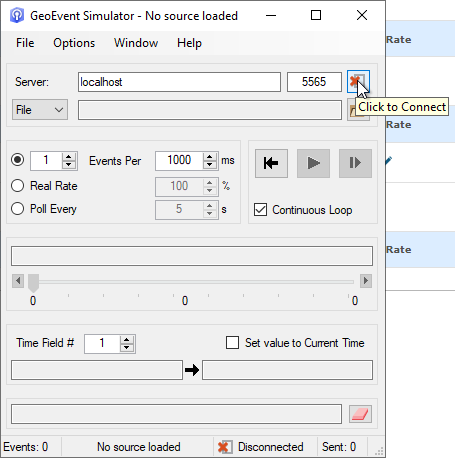Click the Time Field # value field
This screenshot has height=461, width=455.
[102, 344]
